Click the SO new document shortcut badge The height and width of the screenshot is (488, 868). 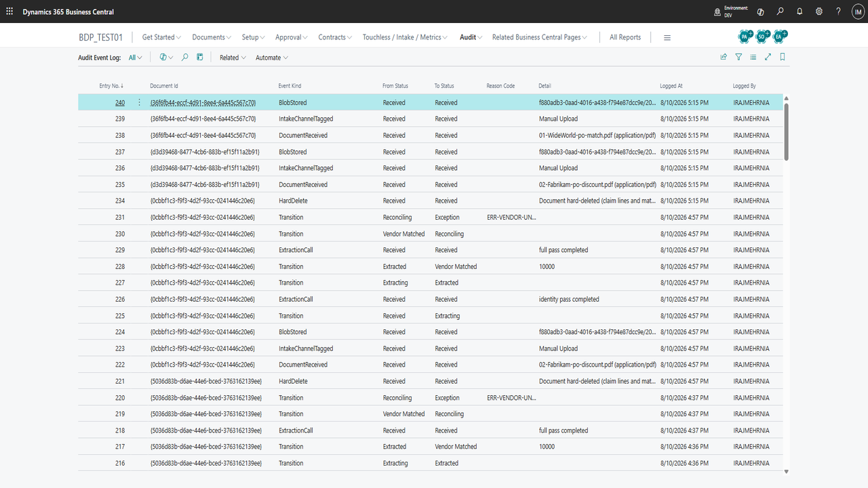click(763, 37)
